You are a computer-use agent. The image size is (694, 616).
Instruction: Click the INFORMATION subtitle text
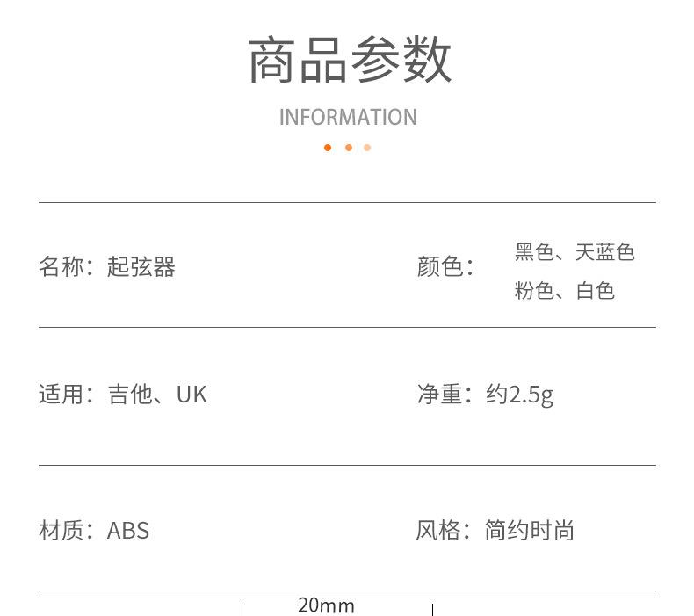pos(348,117)
